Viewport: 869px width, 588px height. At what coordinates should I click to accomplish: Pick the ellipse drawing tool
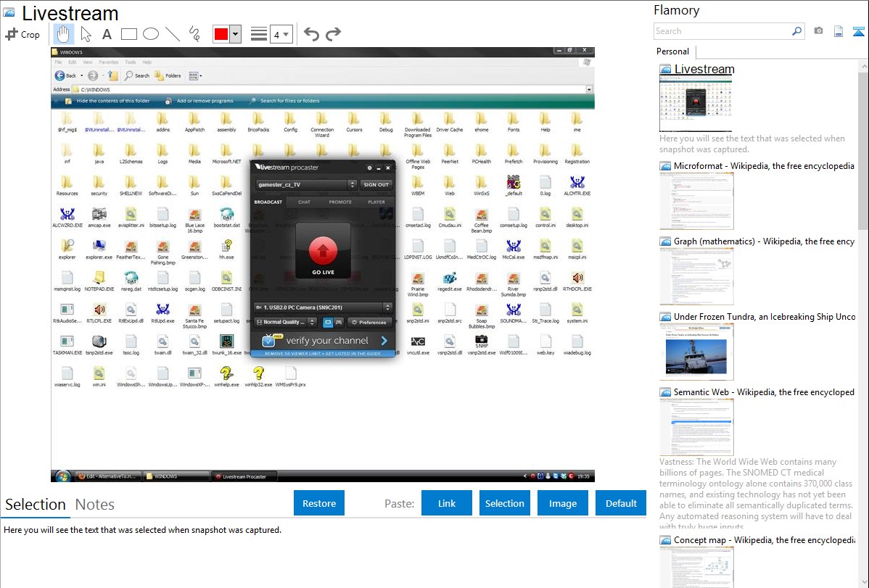pyautogui.click(x=151, y=34)
